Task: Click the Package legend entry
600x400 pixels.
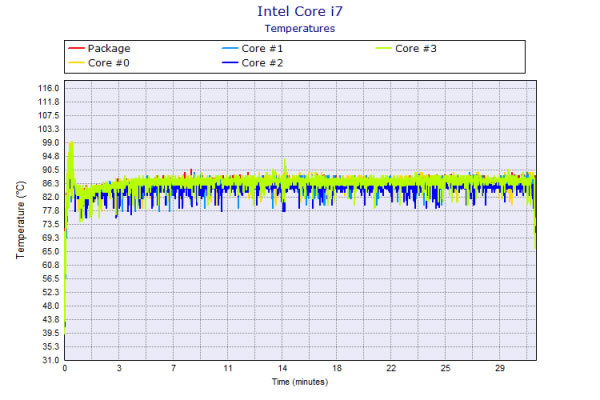Action: 99,48
